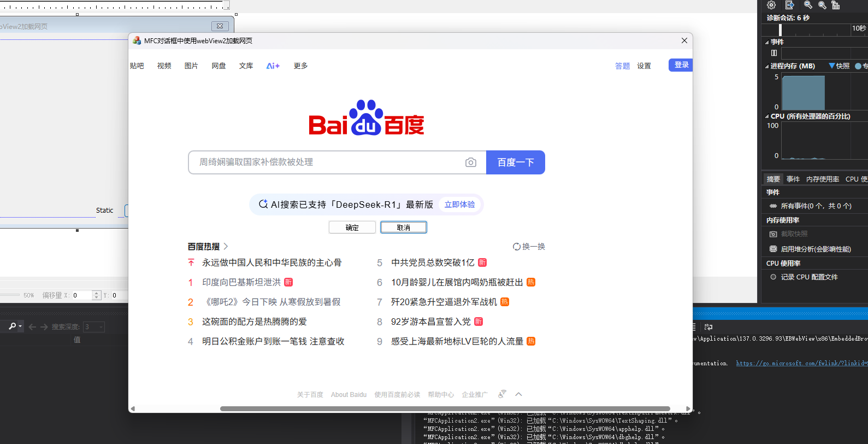
Task: Click the 取消 dialog button
Action: pyautogui.click(x=404, y=227)
